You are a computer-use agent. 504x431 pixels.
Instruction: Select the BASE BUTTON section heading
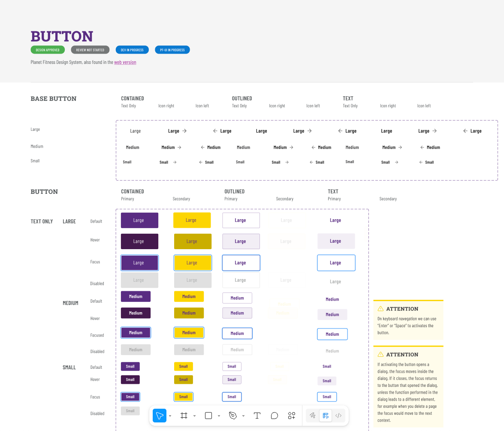point(54,99)
